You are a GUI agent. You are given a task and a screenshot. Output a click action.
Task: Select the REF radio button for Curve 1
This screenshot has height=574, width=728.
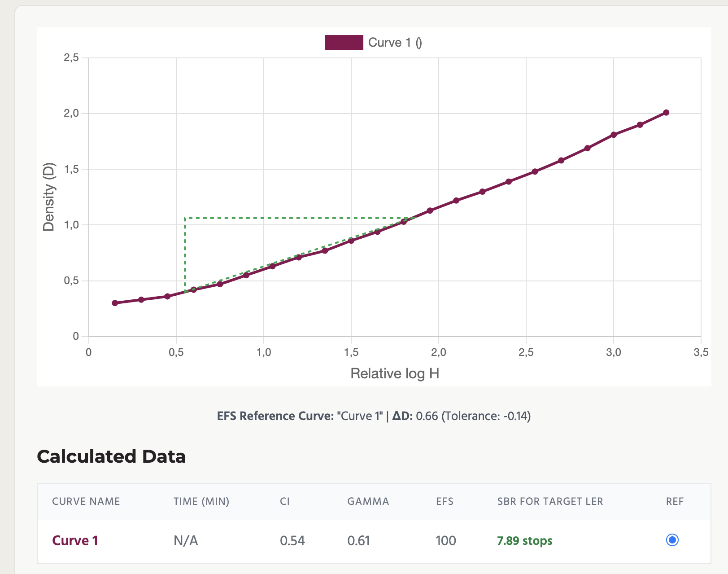[672, 540]
